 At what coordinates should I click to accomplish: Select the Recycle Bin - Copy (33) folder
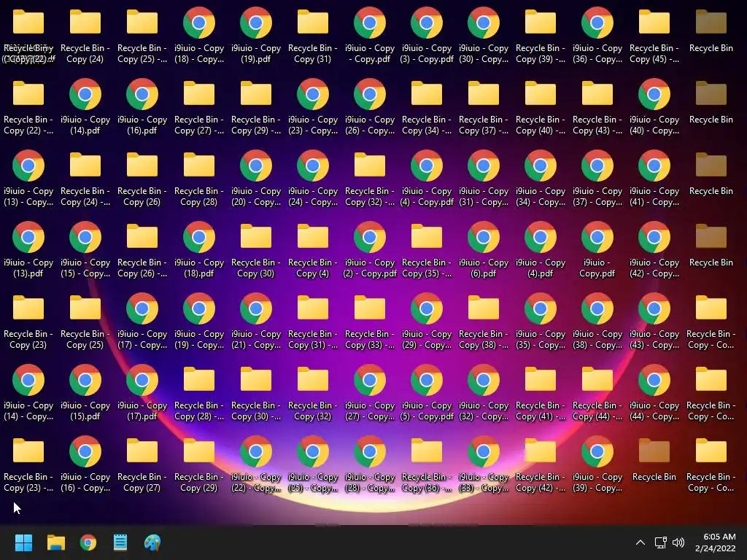(370, 322)
